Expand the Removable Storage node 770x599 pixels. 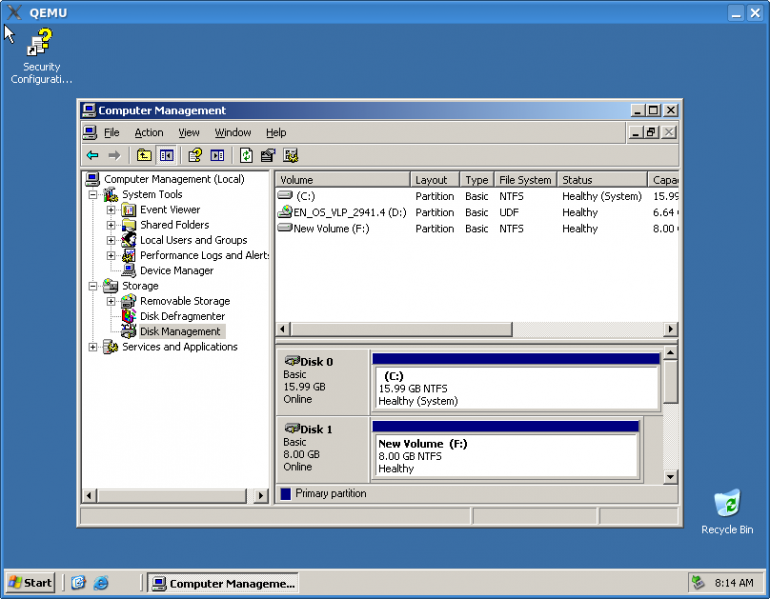tap(111, 301)
